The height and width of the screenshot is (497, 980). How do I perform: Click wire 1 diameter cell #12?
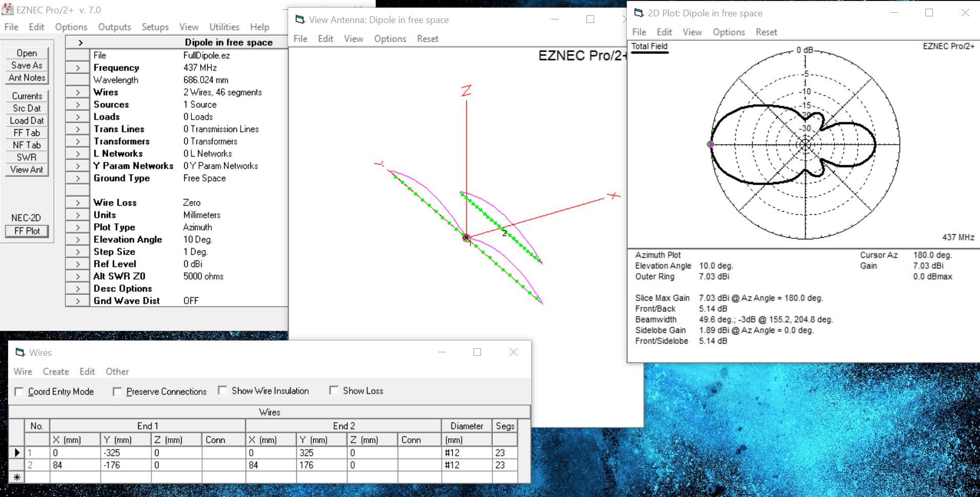click(x=467, y=453)
